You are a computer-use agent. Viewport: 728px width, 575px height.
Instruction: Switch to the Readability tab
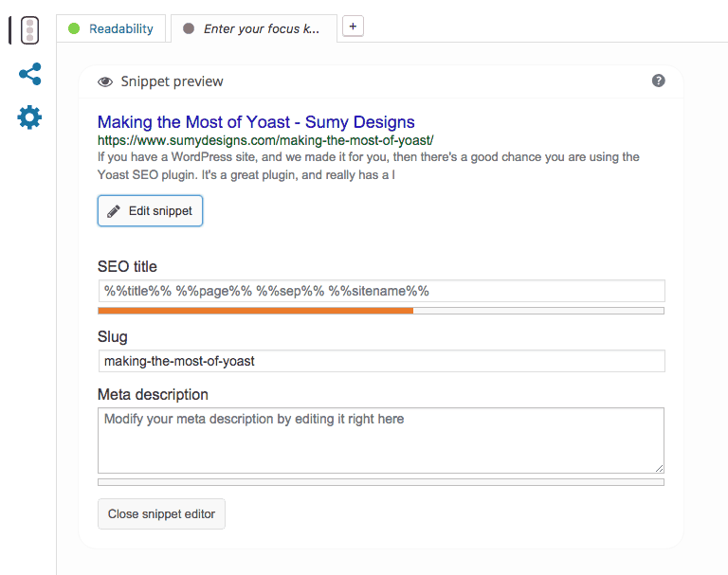[111, 28]
